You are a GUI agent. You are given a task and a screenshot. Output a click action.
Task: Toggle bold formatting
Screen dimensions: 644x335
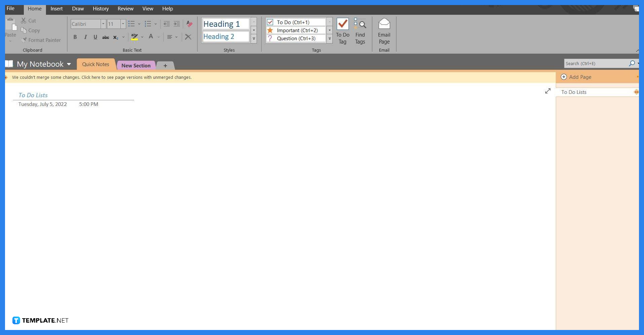[75, 37]
